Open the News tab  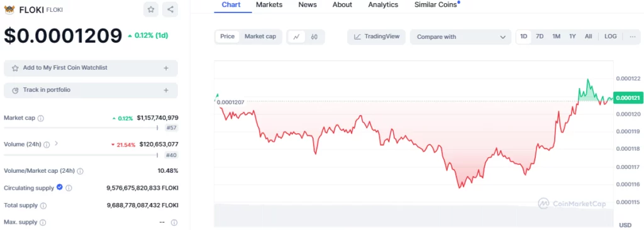click(x=308, y=5)
